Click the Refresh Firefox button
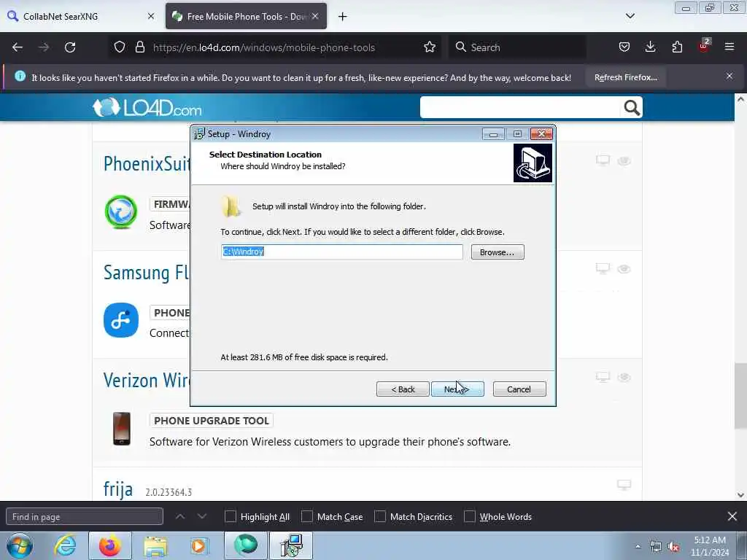 pos(625,77)
